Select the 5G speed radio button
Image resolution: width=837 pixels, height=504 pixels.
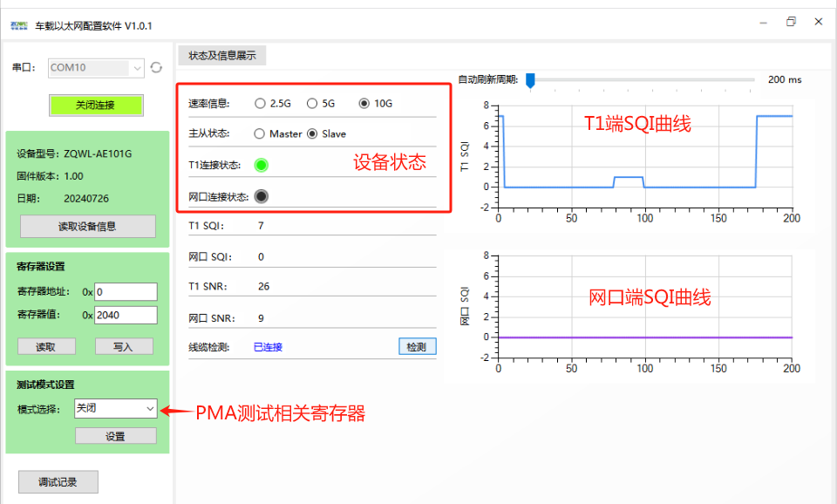pyautogui.click(x=312, y=103)
